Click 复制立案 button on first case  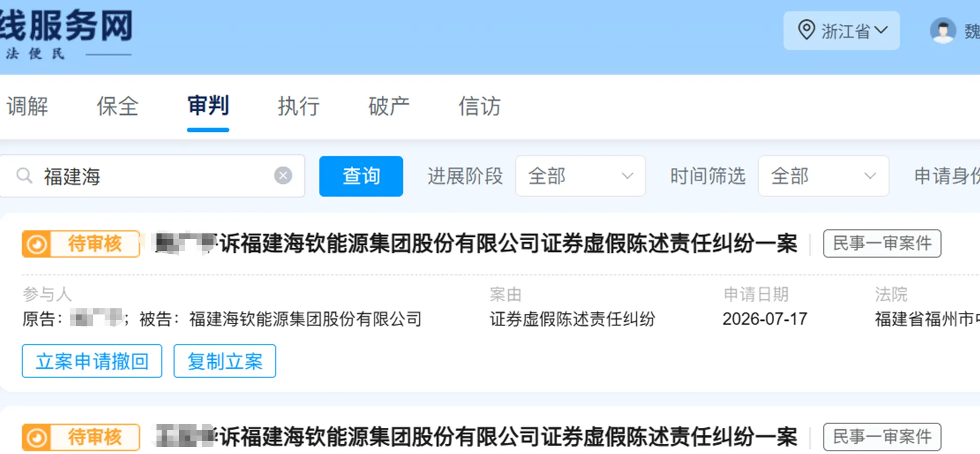coord(225,361)
